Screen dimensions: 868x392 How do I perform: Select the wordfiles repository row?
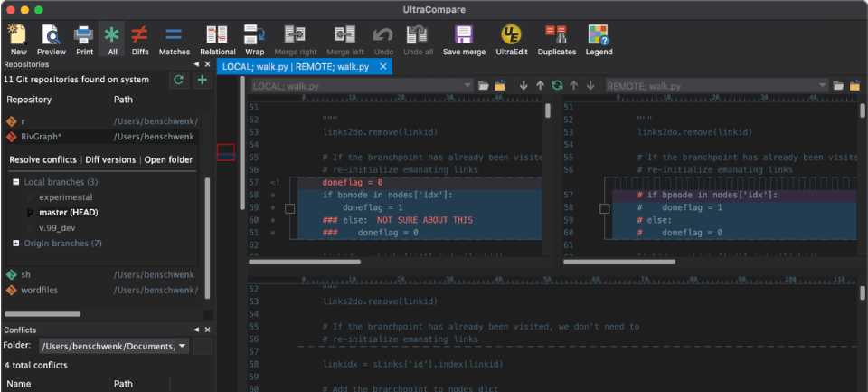pyautogui.click(x=102, y=290)
